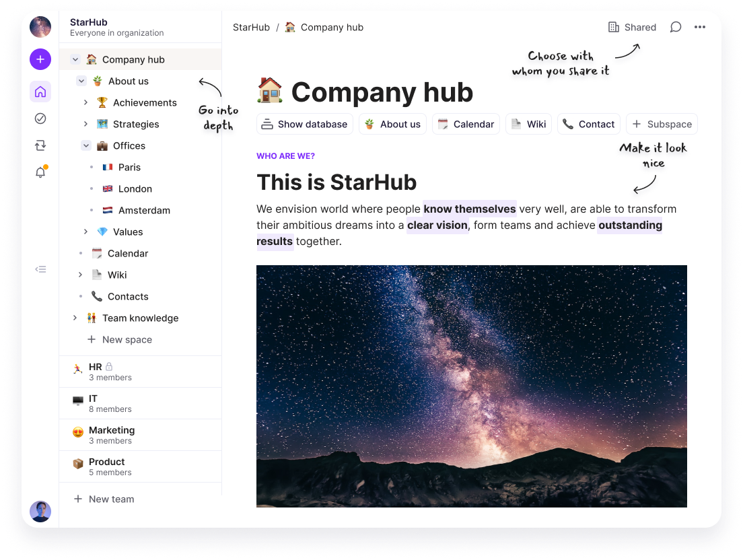Open the Calendar subspace chip
The image size is (743, 560).
click(466, 124)
